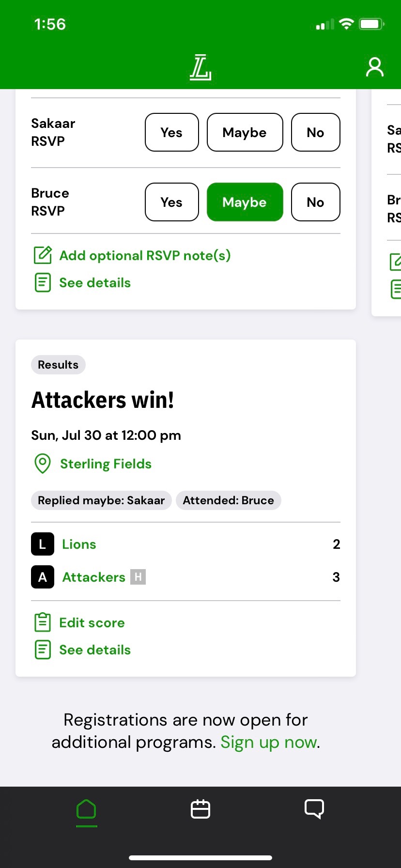
Task: Click the Sign up now link
Action: point(269,742)
